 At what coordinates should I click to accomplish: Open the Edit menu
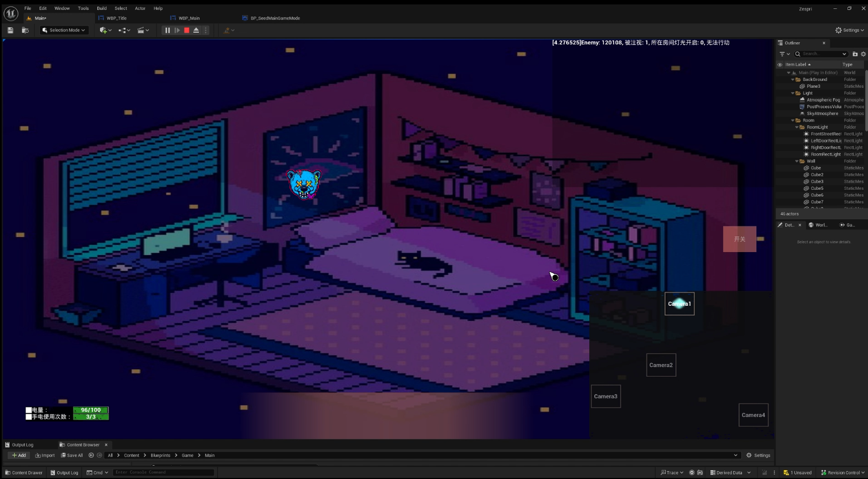tap(43, 8)
